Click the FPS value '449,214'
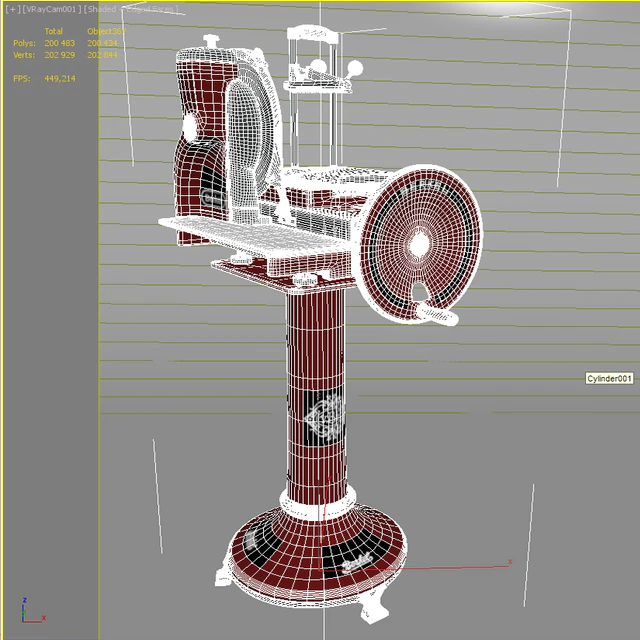The height and width of the screenshot is (640, 640). point(60,79)
